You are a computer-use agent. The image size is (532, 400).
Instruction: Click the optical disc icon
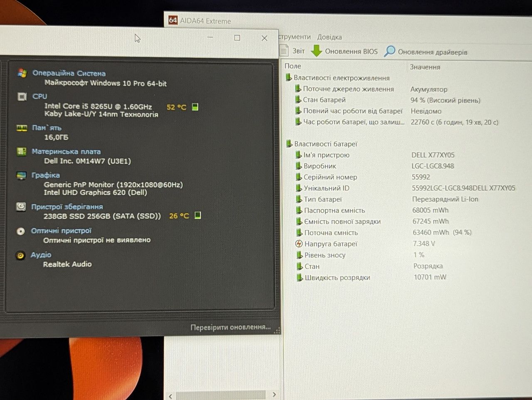point(20,231)
